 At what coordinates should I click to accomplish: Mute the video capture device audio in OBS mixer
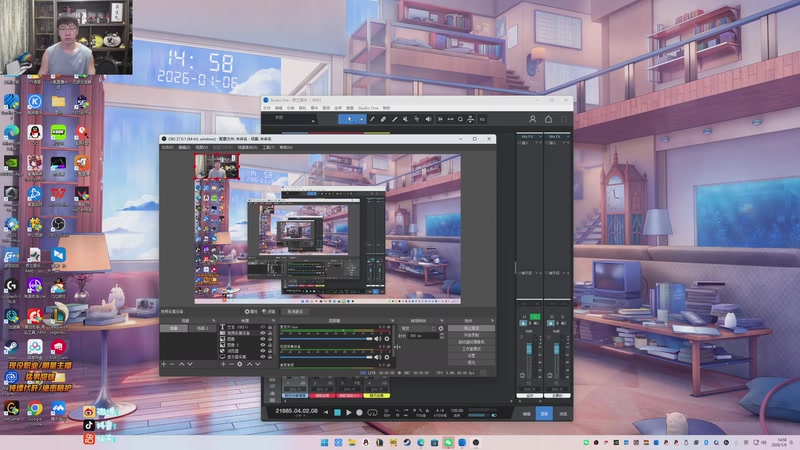(378, 357)
